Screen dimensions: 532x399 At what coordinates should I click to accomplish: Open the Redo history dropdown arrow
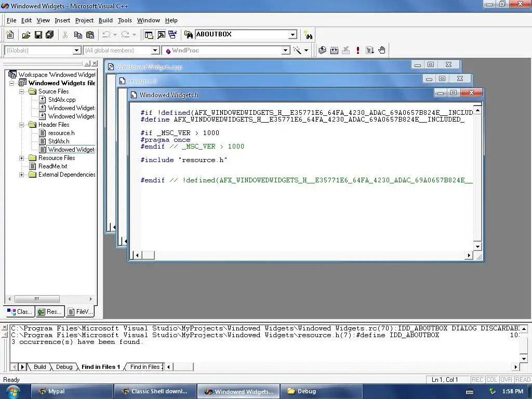point(134,35)
